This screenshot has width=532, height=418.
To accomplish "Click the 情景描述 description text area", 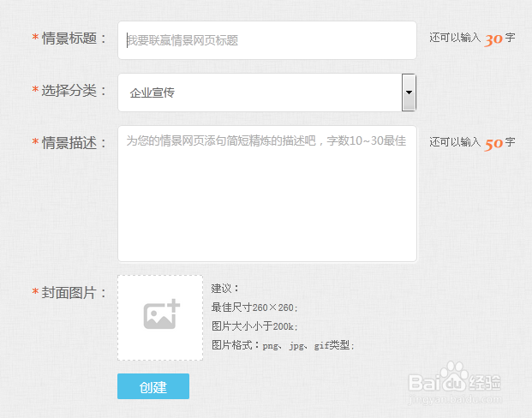I will coord(267,194).
